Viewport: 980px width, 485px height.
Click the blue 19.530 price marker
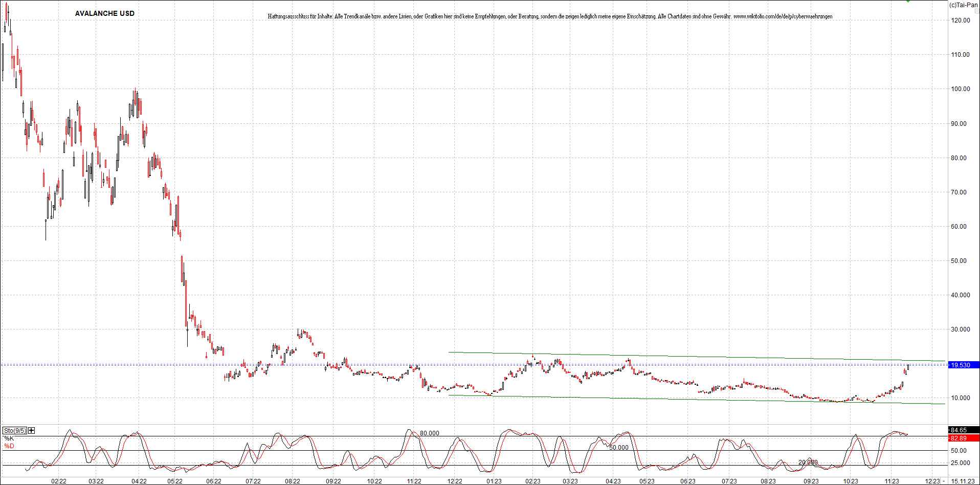(964, 365)
